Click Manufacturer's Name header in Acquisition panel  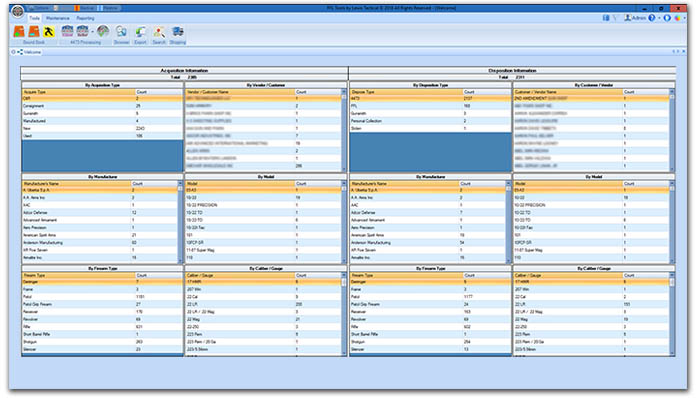(77, 183)
